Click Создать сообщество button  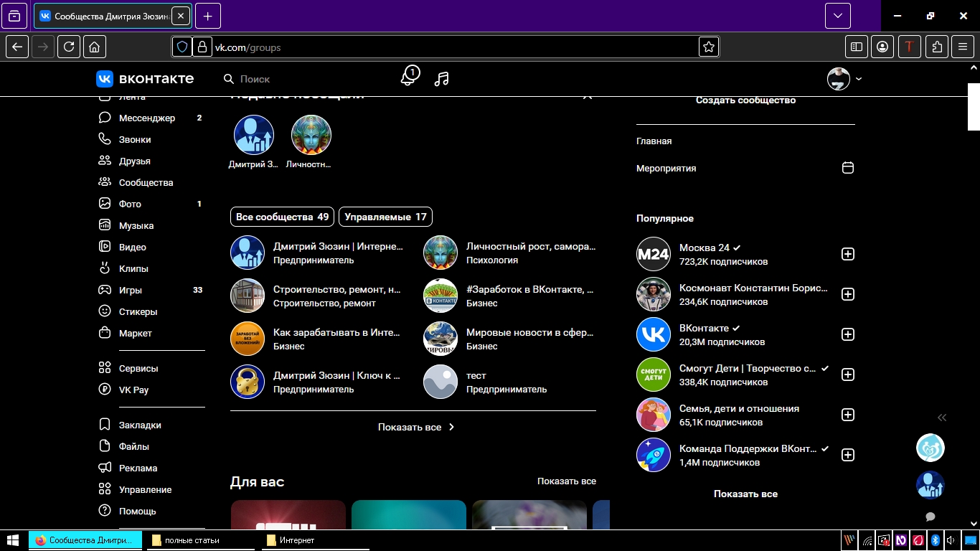coord(745,101)
